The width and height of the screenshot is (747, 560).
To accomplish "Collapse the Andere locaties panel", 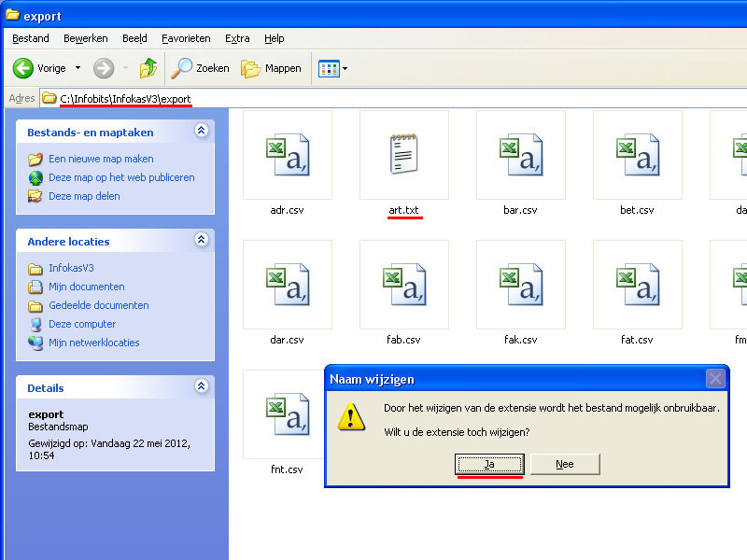I will click(x=201, y=241).
